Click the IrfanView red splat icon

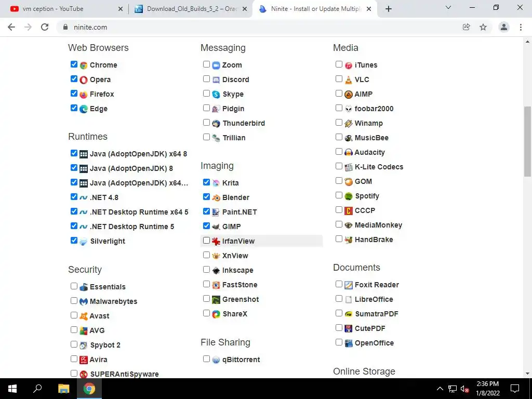[x=216, y=241]
